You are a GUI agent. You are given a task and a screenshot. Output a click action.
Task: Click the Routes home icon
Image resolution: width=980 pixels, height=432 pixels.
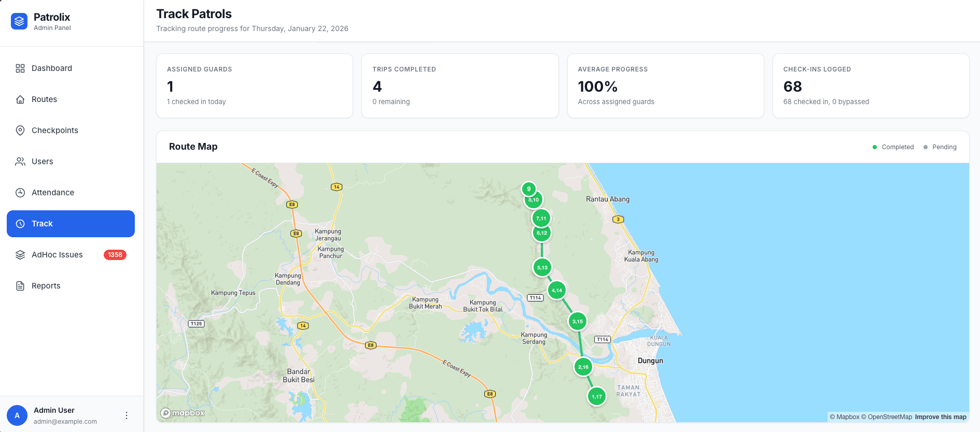[20, 99]
